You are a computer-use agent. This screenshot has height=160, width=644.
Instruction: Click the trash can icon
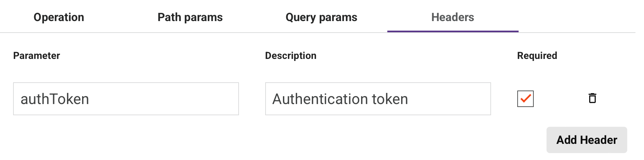tap(592, 98)
